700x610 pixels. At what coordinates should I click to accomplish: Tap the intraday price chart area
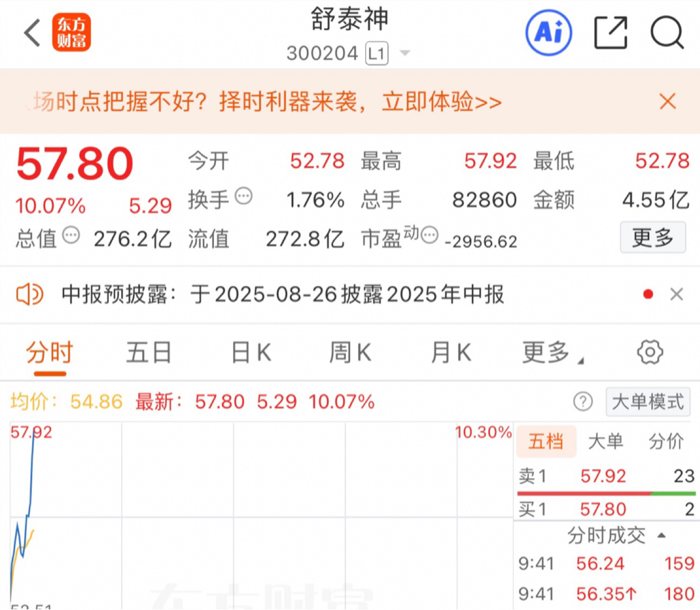262,516
